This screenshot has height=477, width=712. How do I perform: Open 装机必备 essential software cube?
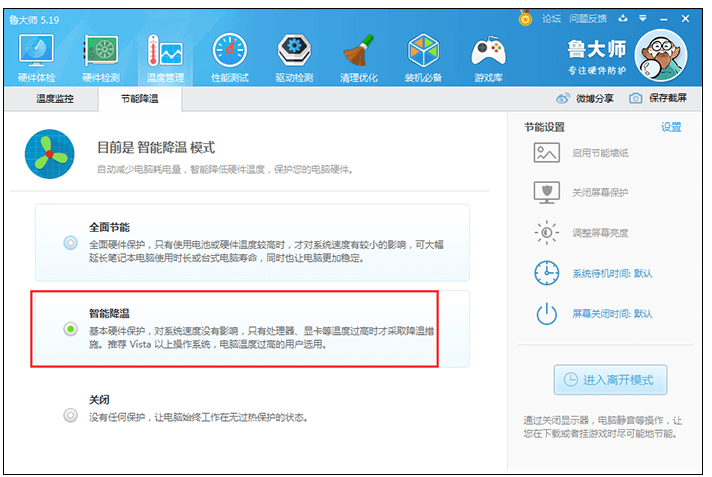pyautogui.click(x=423, y=59)
